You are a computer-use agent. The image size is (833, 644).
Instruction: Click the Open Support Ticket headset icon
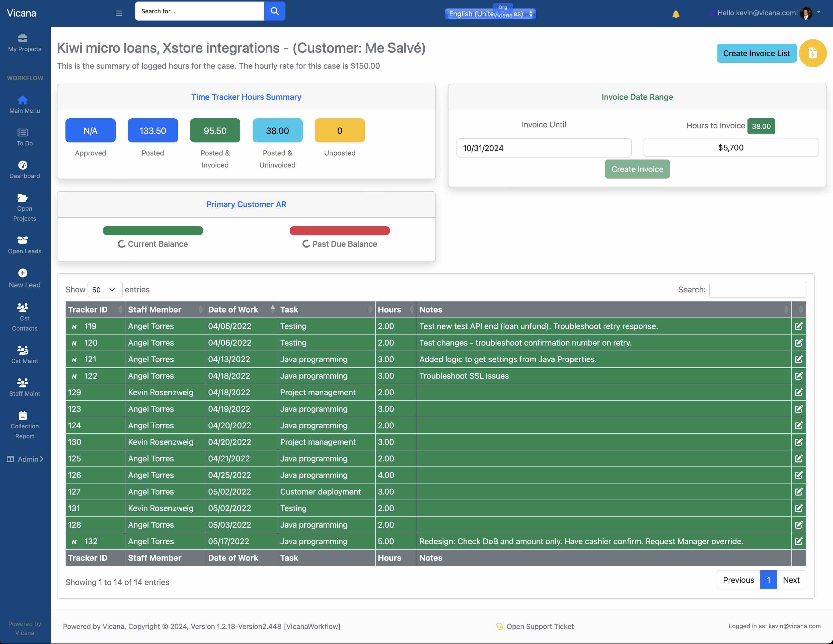tap(499, 626)
